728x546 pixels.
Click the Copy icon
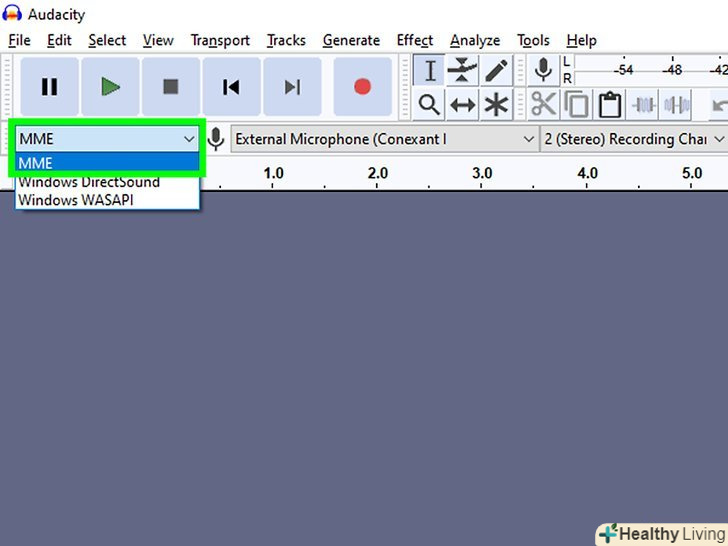576,105
